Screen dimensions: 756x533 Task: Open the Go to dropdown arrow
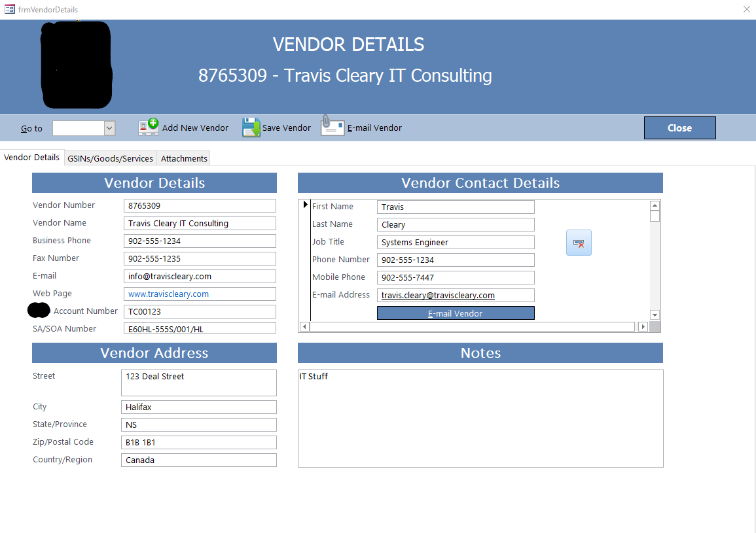[x=109, y=128]
